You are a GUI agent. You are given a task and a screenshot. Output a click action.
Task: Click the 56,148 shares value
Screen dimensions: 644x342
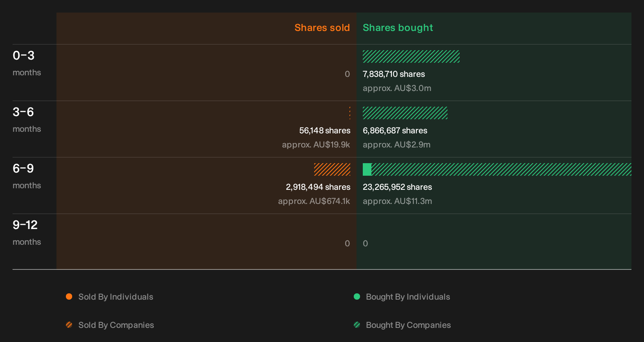[x=325, y=131]
